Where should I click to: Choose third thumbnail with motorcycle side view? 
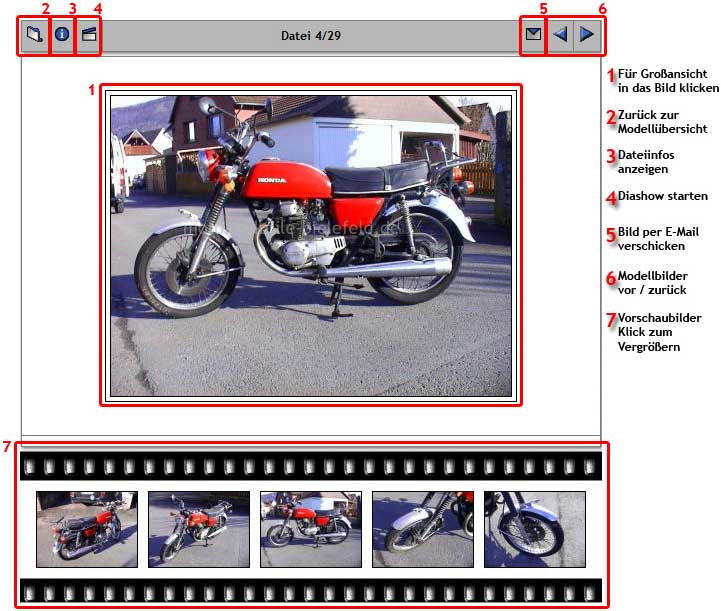pyautogui.click(x=311, y=529)
